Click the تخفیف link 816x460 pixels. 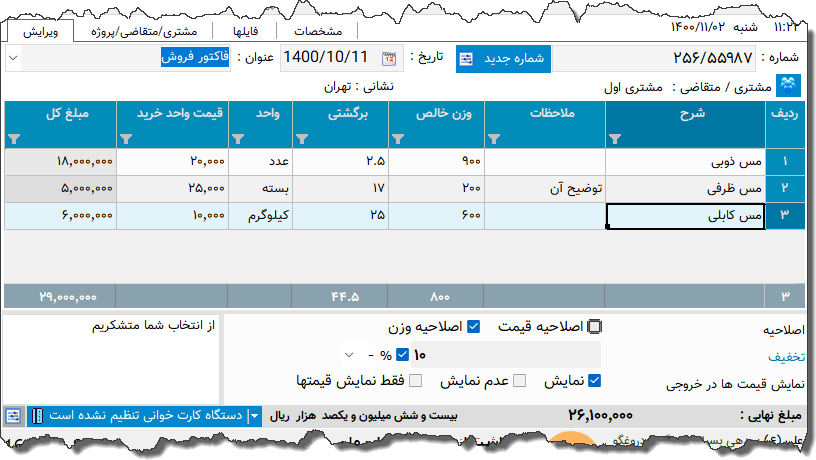[x=786, y=356]
